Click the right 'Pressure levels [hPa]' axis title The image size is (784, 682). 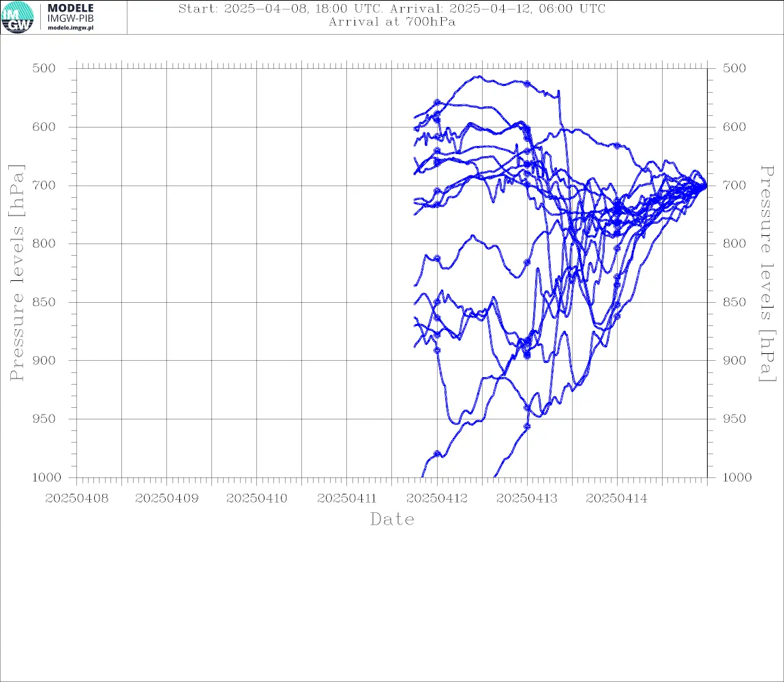(x=767, y=273)
